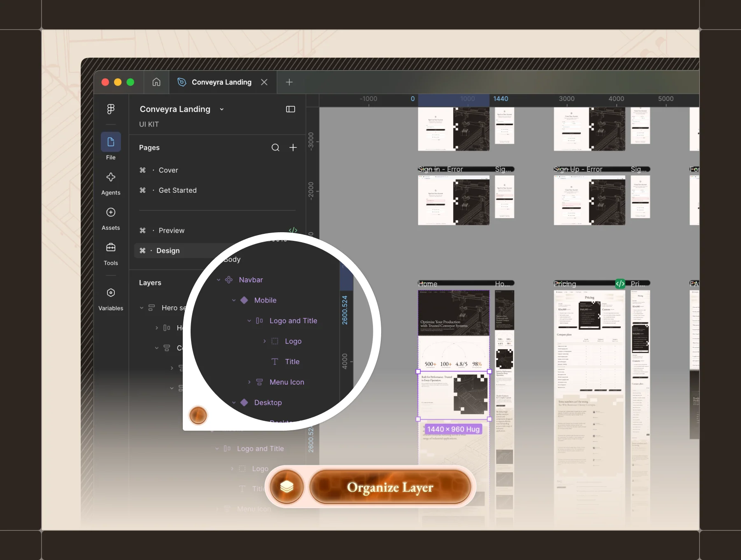The image size is (741, 560).
Task: Click the magnified Logo frame icon
Action: click(x=275, y=341)
